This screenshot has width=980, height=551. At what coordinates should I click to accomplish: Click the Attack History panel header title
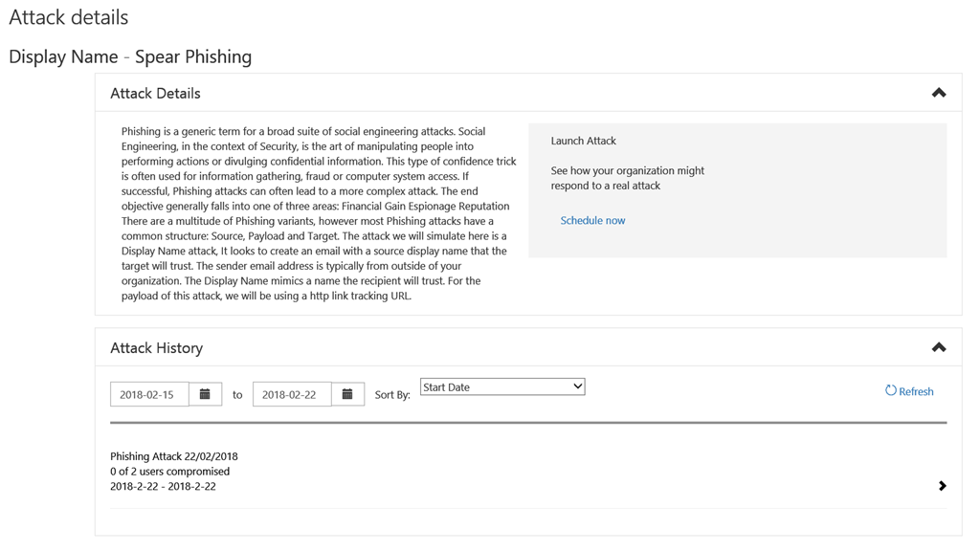[x=156, y=348]
